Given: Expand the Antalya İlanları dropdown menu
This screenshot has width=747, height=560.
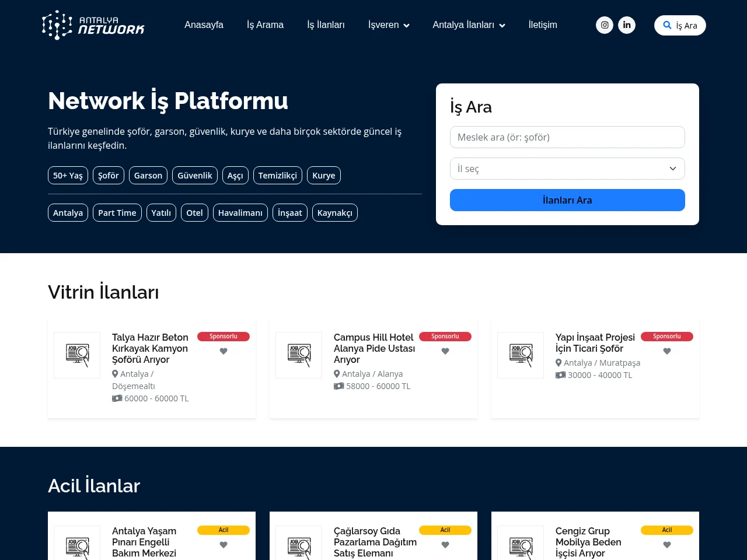Looking at the screenshot, I should tap(469, 25).
